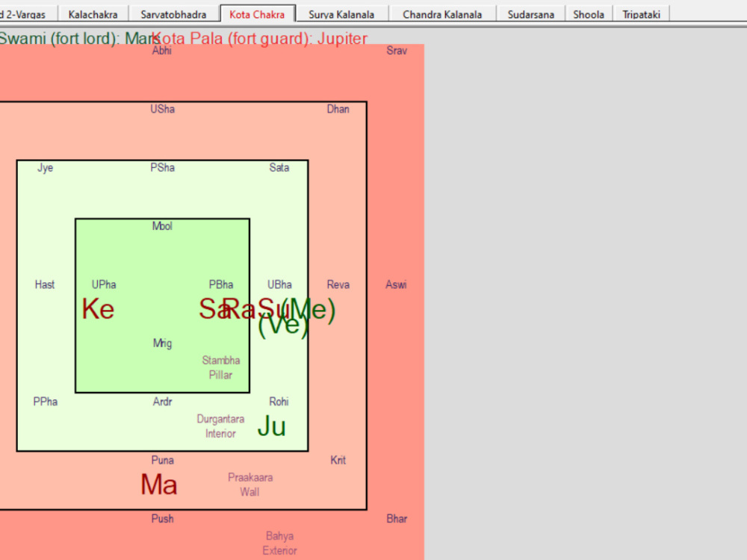Screen dimensions: 747x560
Task: Open the Sarvatobhadra tab
Action: pos(173,14)
